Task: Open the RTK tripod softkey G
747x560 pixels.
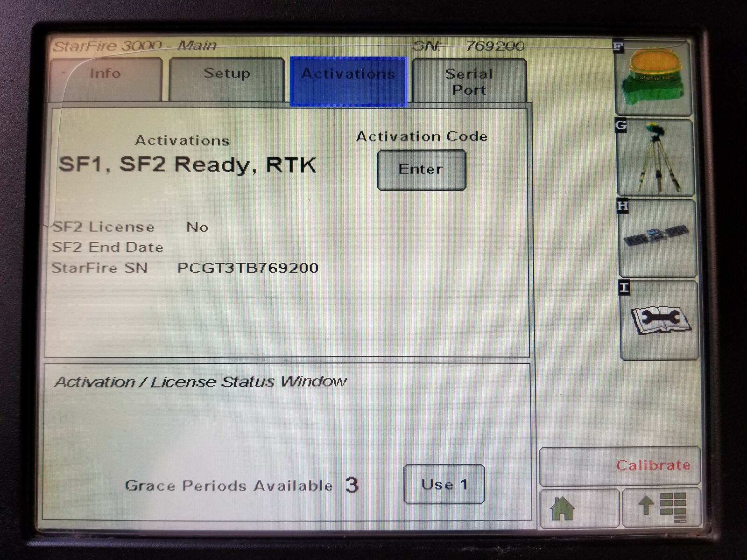Action: click(x=656, y=158)
